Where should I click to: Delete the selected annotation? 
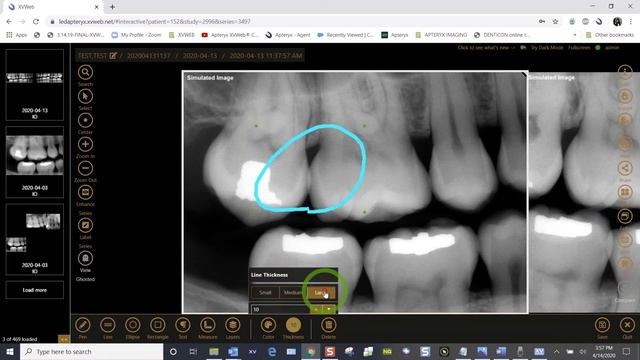coord(328,325)
